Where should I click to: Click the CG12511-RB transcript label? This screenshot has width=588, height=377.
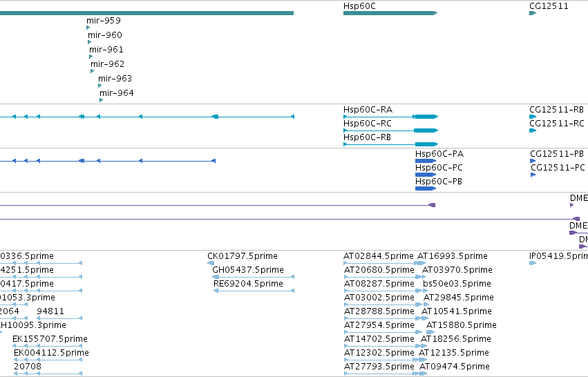(x=556, y=110)
